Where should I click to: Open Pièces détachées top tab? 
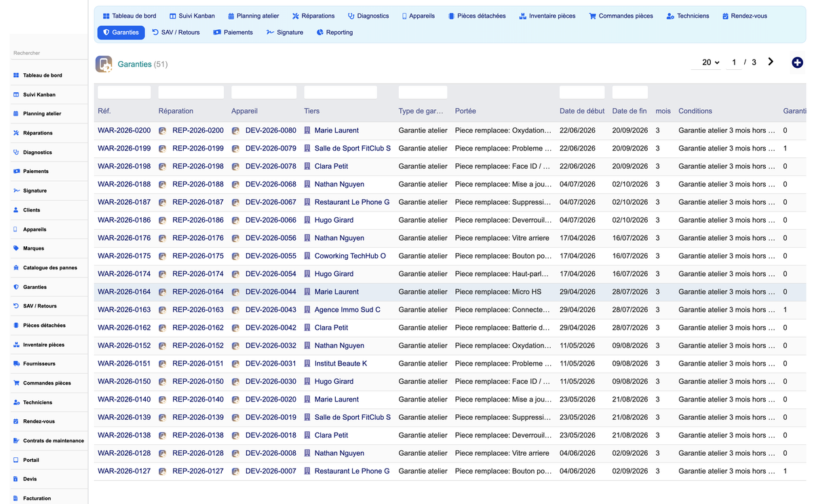click(477, 16)
